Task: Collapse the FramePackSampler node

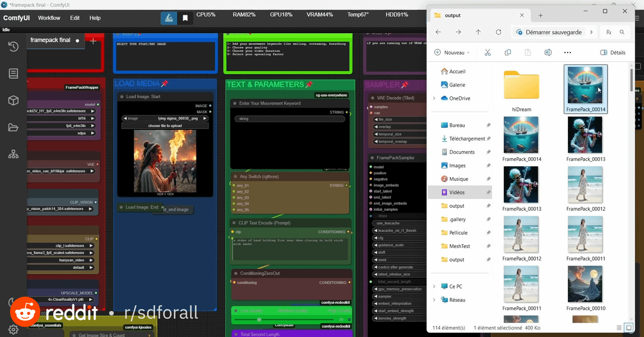Action: [372, 158]
